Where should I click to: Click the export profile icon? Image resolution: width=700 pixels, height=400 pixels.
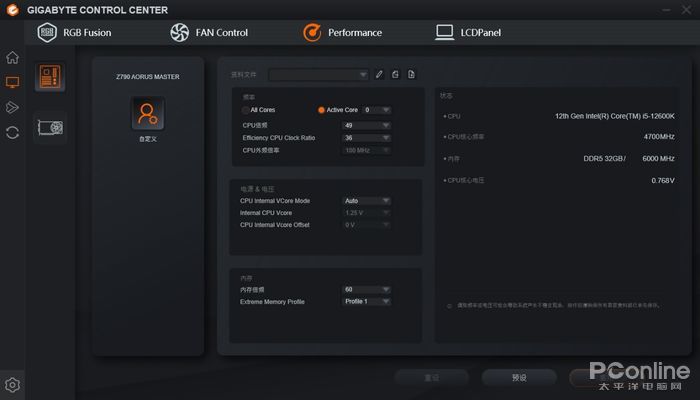point(411,75)
